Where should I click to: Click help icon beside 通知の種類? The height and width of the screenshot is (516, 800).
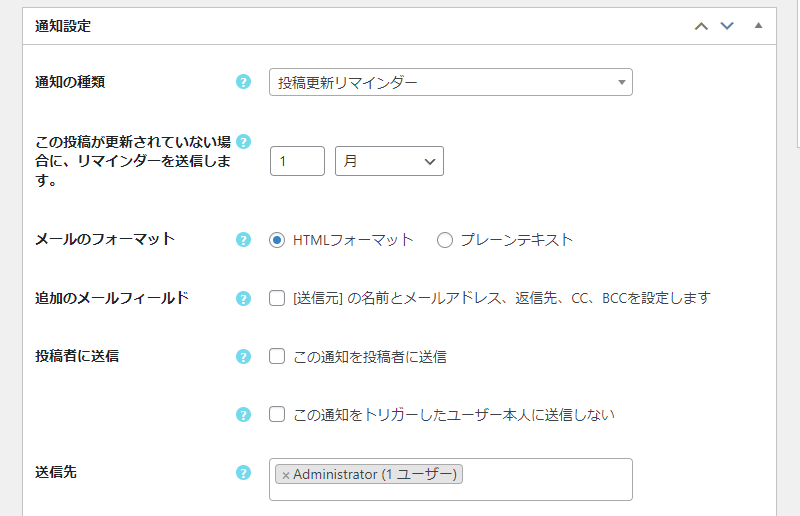pyautogui.click(x=243, y=82)
